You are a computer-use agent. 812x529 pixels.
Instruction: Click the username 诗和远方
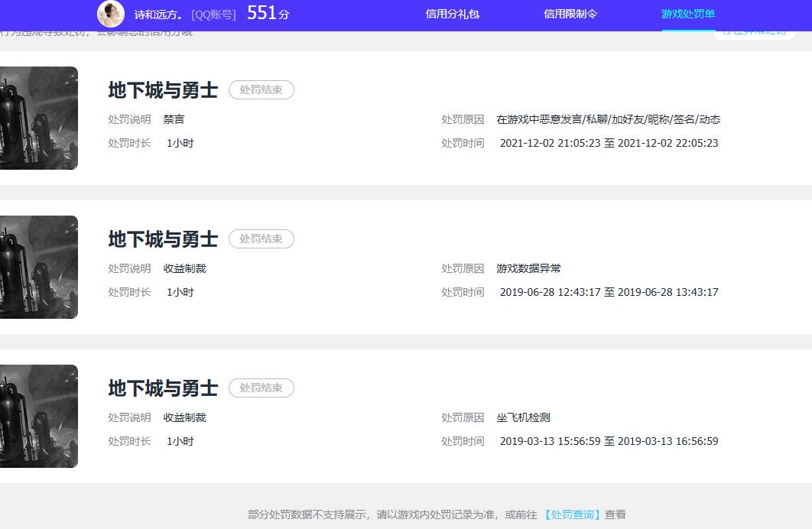coord(158,15)
